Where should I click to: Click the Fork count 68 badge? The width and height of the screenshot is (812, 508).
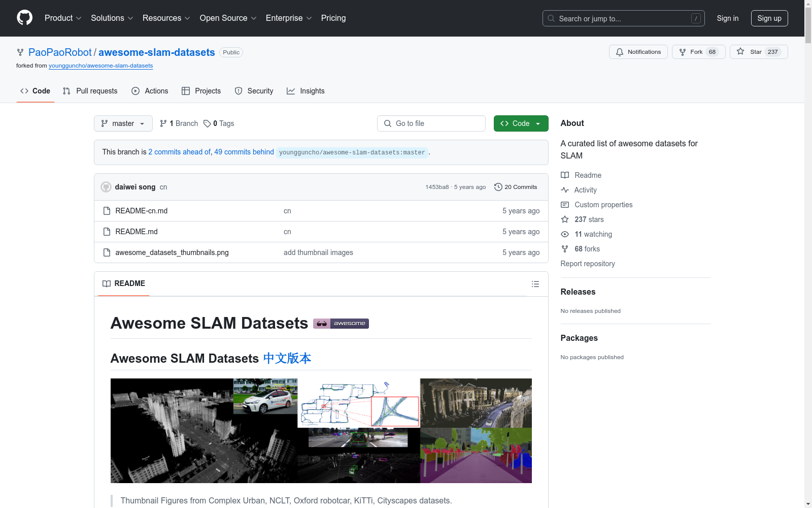point(712,52)
